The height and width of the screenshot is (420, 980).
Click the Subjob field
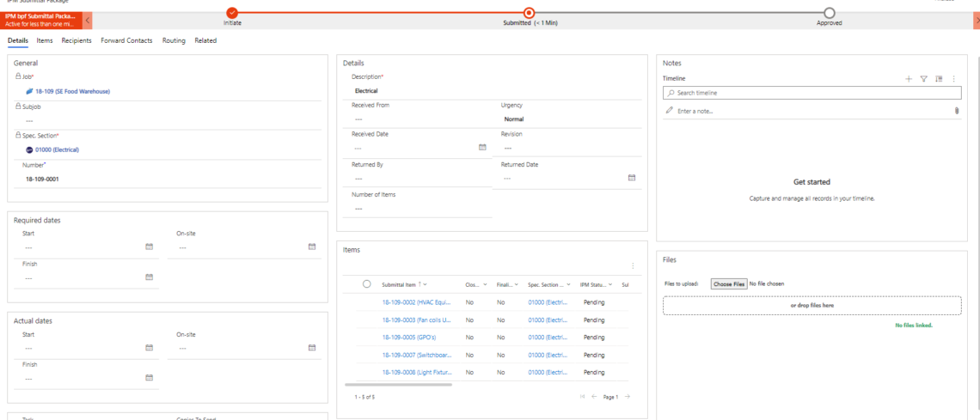pyautogui.click(x=168, y=120)
